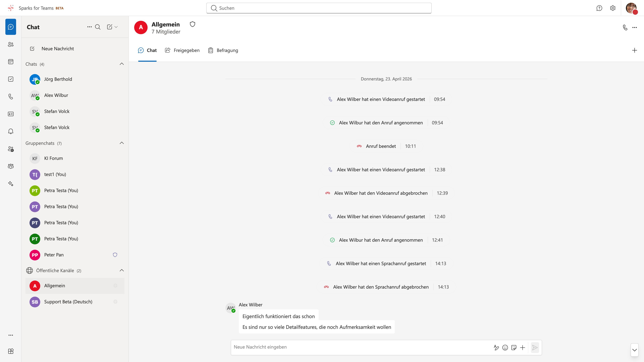Open the new chat dropdown arrow
Screen dimensions: 644x362
pos(116,27)
